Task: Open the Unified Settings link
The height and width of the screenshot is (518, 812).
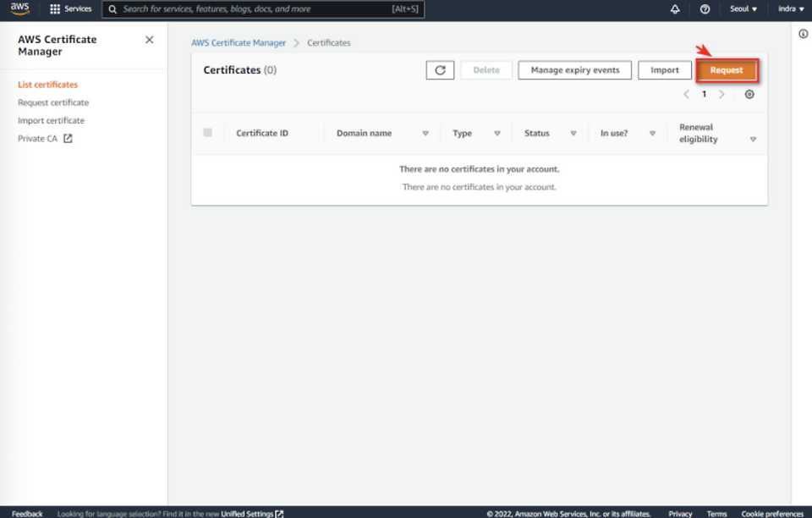Action: 247,513
